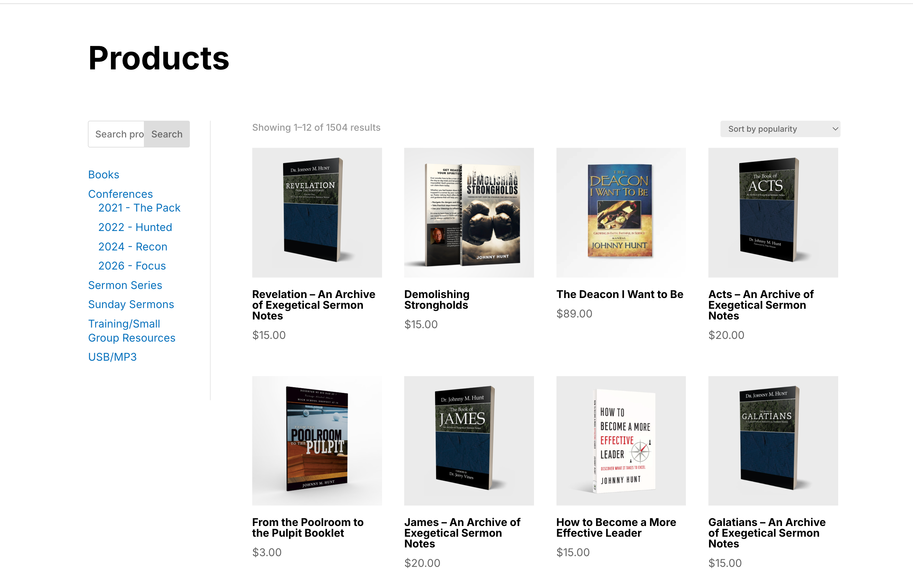Open Revelation – An Archive title link
This screenshot has height=588, width=913.
click(314, 305)
